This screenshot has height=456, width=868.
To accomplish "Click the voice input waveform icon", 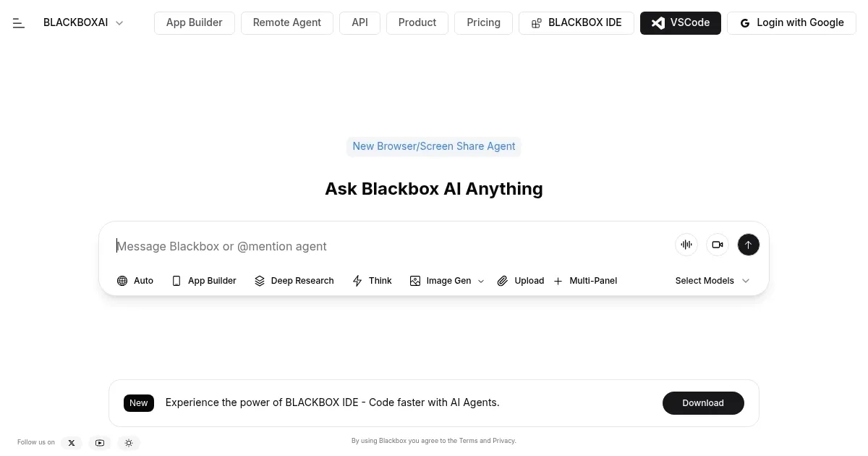I will click(686, 245).
